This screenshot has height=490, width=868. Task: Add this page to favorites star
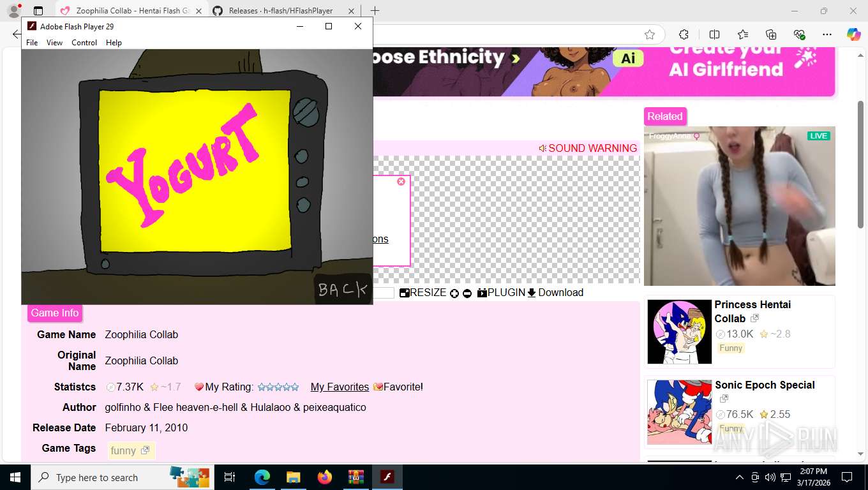[x=650, y=34]
